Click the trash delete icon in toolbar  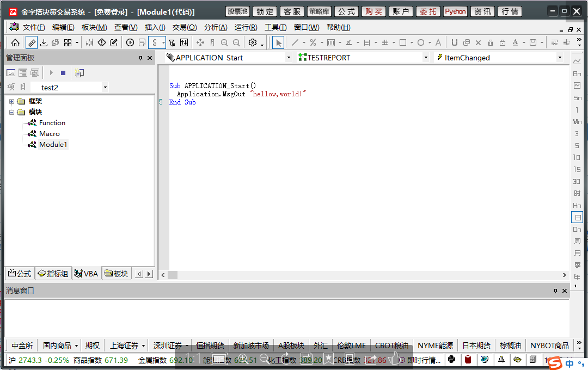491,42
